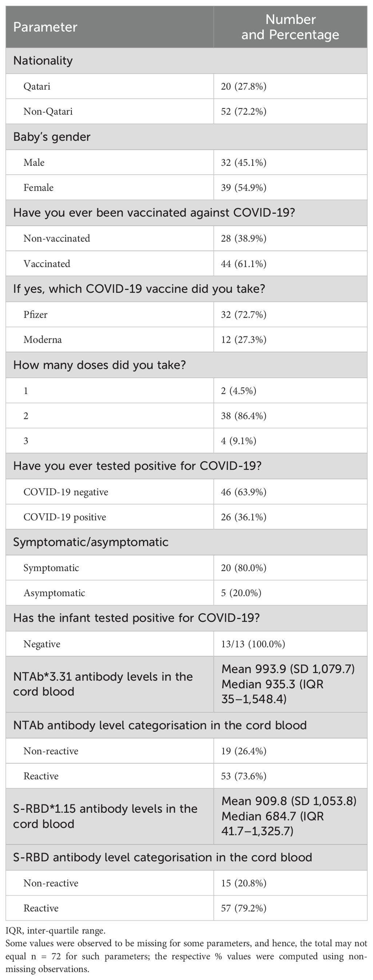Select the Baby's gender section heading

(x=52, y=137)
